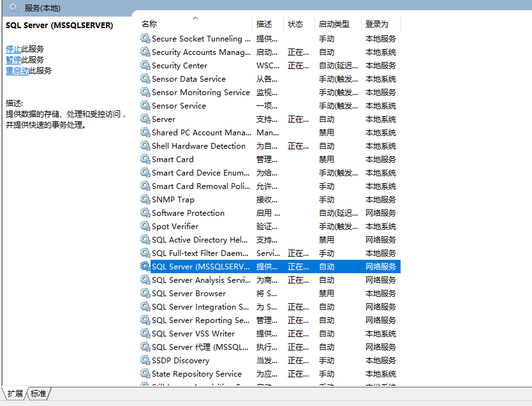Click 重启动 link to restart the service

[17, 71]
